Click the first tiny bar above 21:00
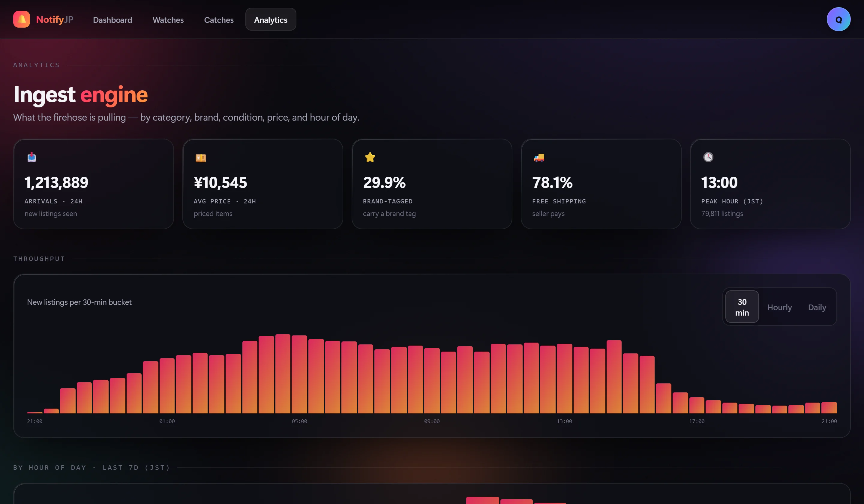 point(34,412)
